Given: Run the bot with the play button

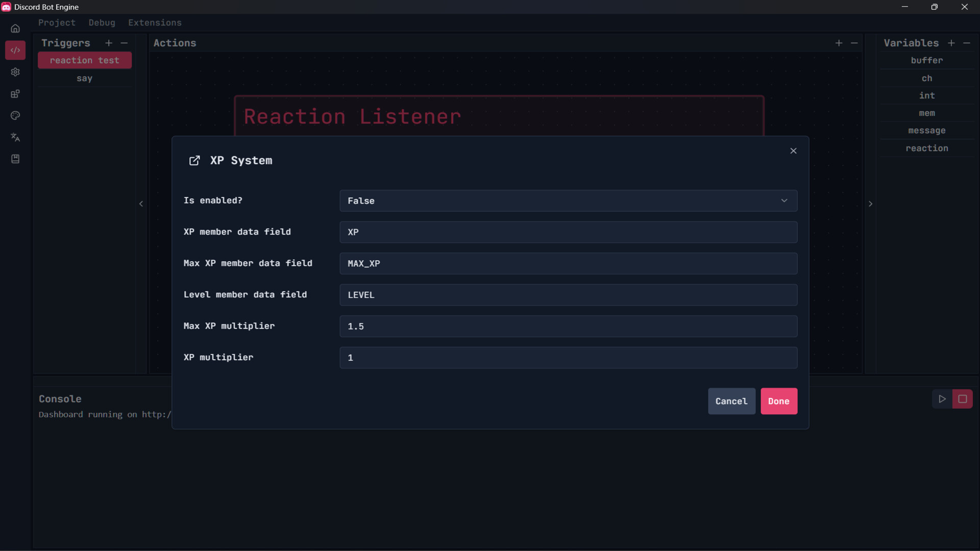Looking at the screenshot, I should point(943,399).
